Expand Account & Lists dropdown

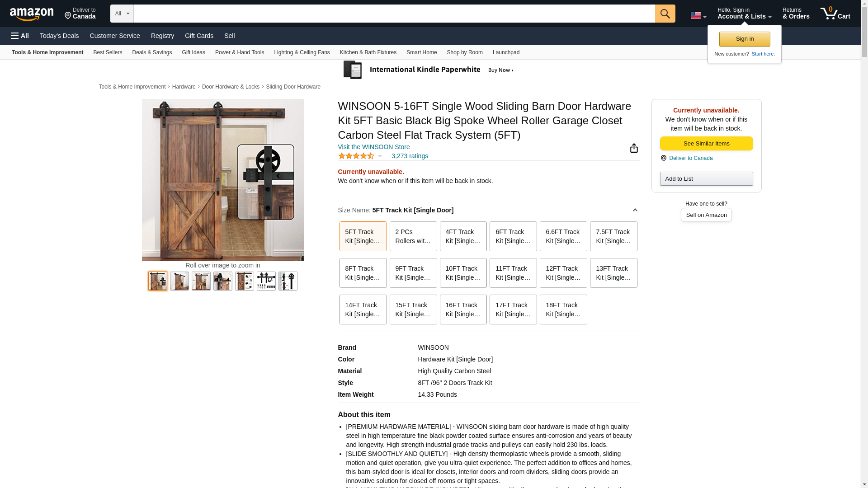pyautogui.click(x=744, y=14)
